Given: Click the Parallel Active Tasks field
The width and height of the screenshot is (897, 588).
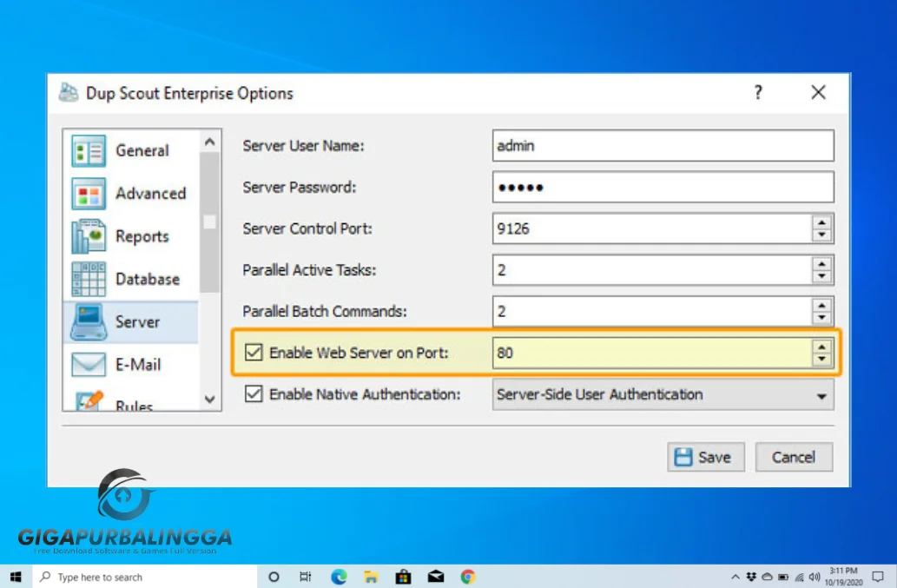Looking at the screenshot, I should click(651, 270).
